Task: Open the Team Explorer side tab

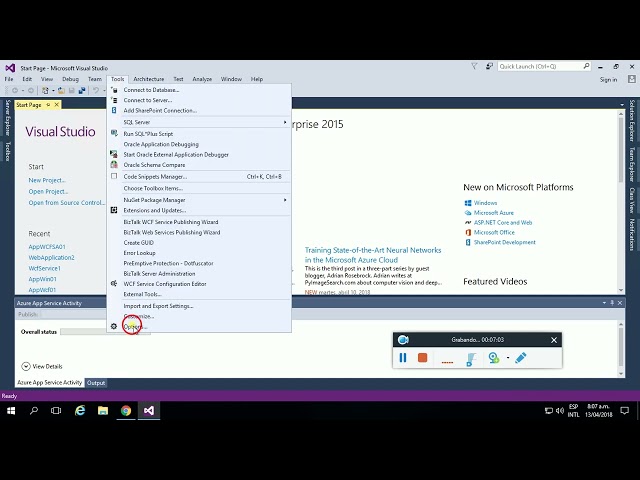Action: click(632, 165)
